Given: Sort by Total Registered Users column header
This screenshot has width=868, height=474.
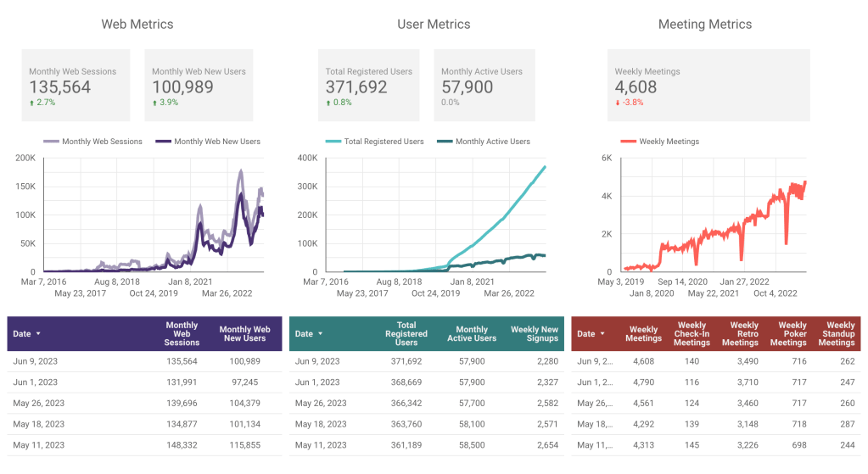Looking at the screenshot, I should coord(406,334).
